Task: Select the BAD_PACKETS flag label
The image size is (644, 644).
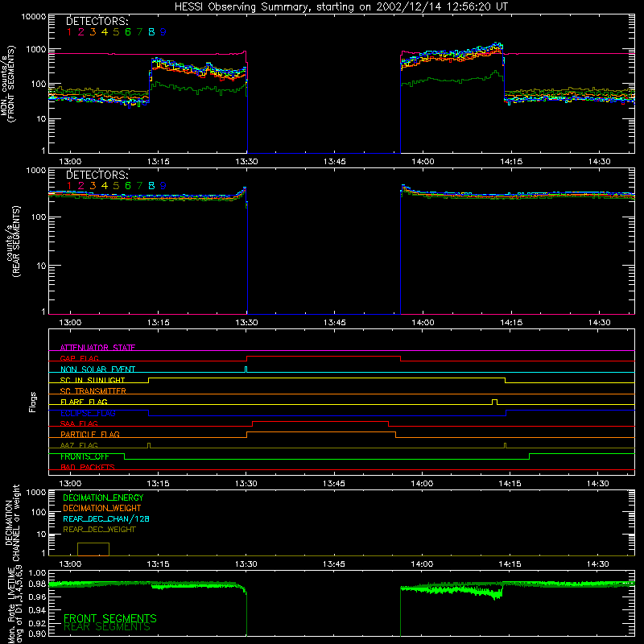Action: pyautogui.click(x=88, y=467)
